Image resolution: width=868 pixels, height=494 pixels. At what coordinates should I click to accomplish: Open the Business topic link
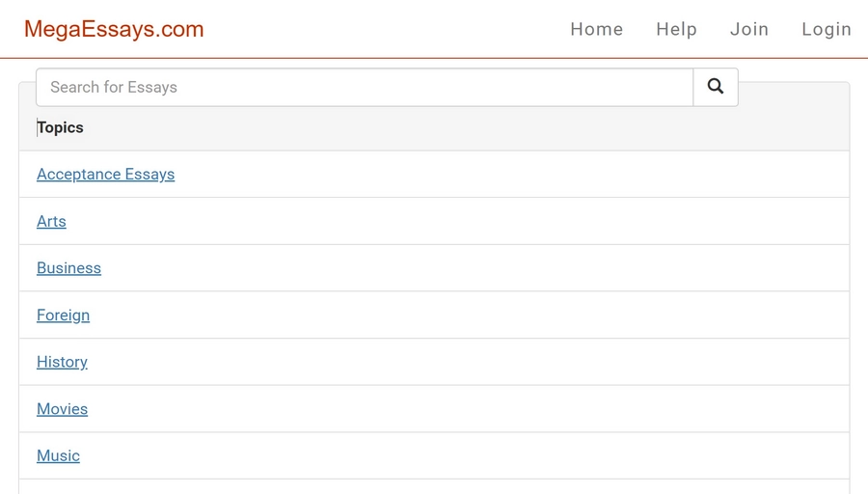pos(68,268)
